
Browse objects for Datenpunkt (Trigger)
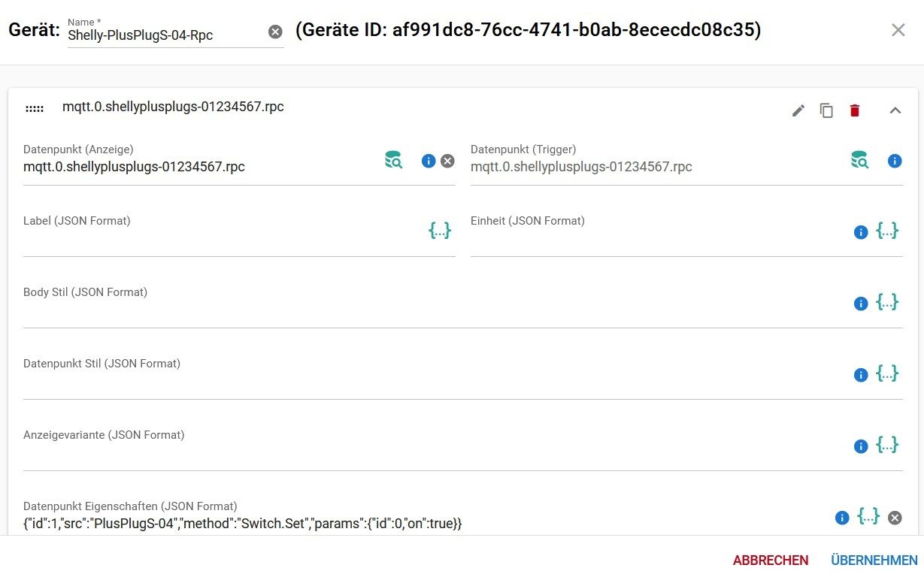click(859, 160)
